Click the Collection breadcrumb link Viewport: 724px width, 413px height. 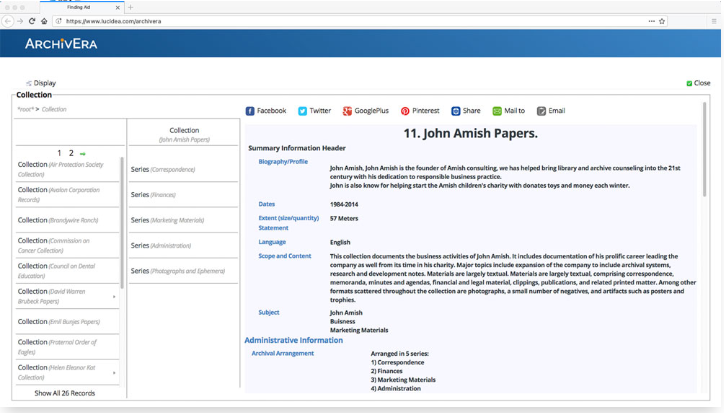(54, 109)
